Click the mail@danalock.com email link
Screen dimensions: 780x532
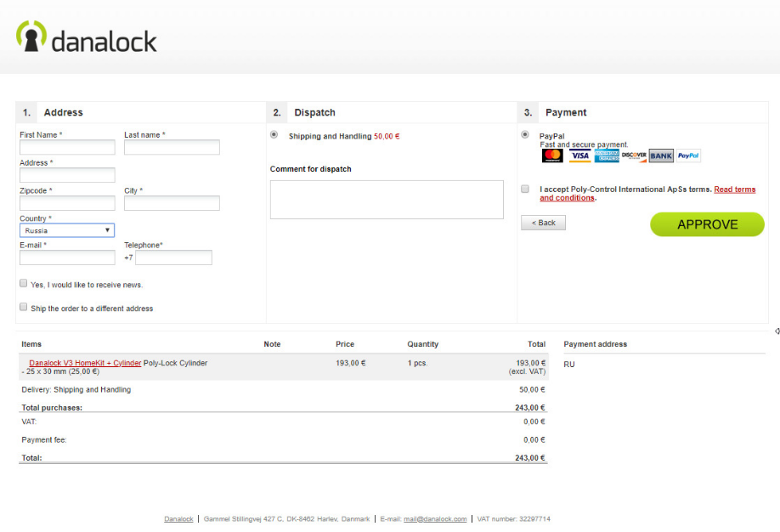coord(435,519)
